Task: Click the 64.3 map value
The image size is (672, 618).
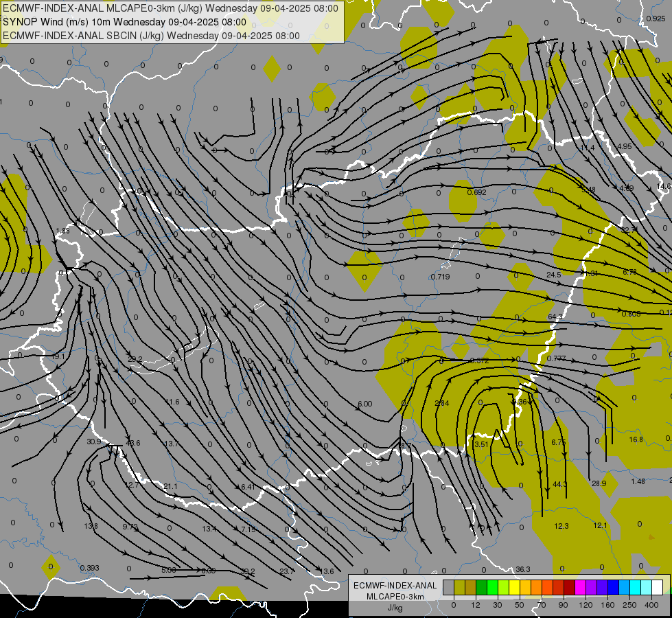Action: pos(555,317)
